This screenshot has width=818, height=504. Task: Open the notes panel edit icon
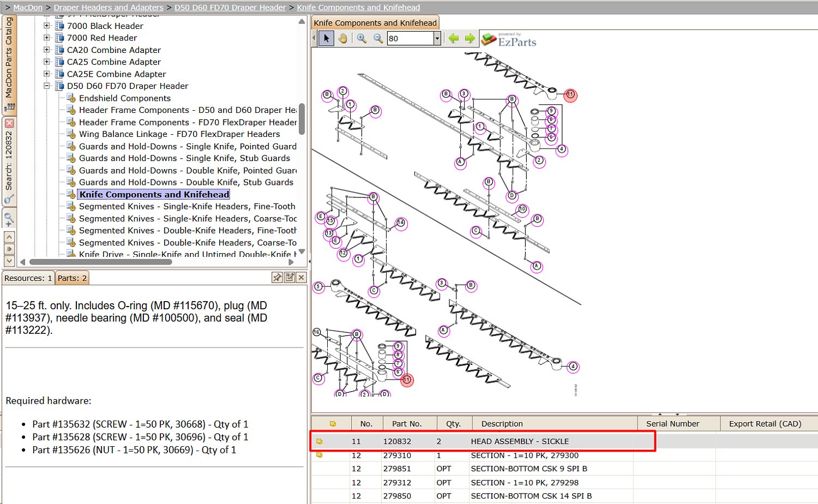click(290, 278)
